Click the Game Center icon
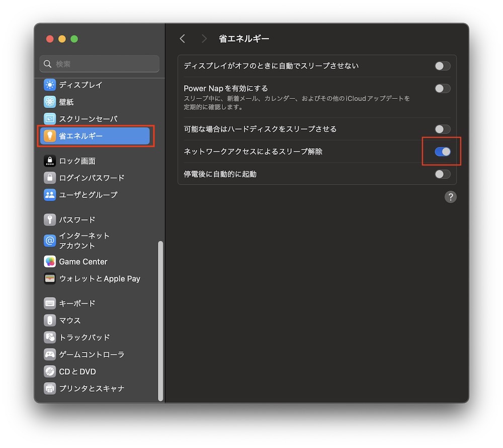This screenshot has height=448, width=503. [x=50, y=261]
